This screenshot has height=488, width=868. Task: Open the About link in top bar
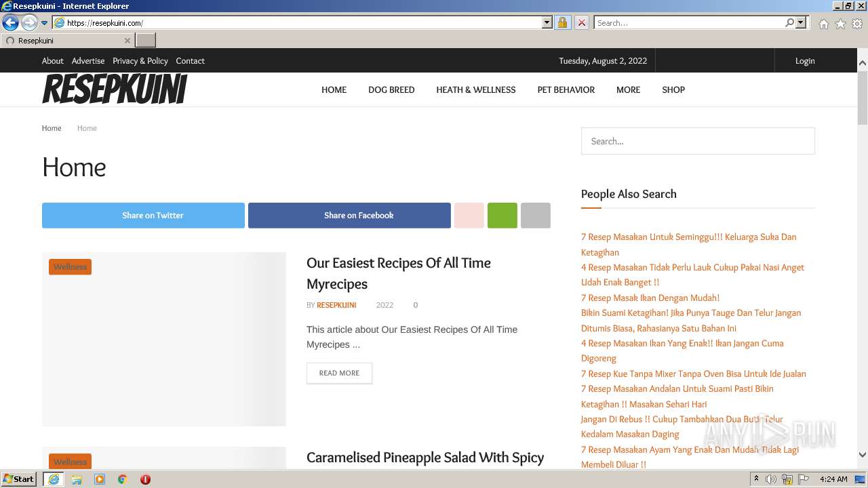[53, 61]
